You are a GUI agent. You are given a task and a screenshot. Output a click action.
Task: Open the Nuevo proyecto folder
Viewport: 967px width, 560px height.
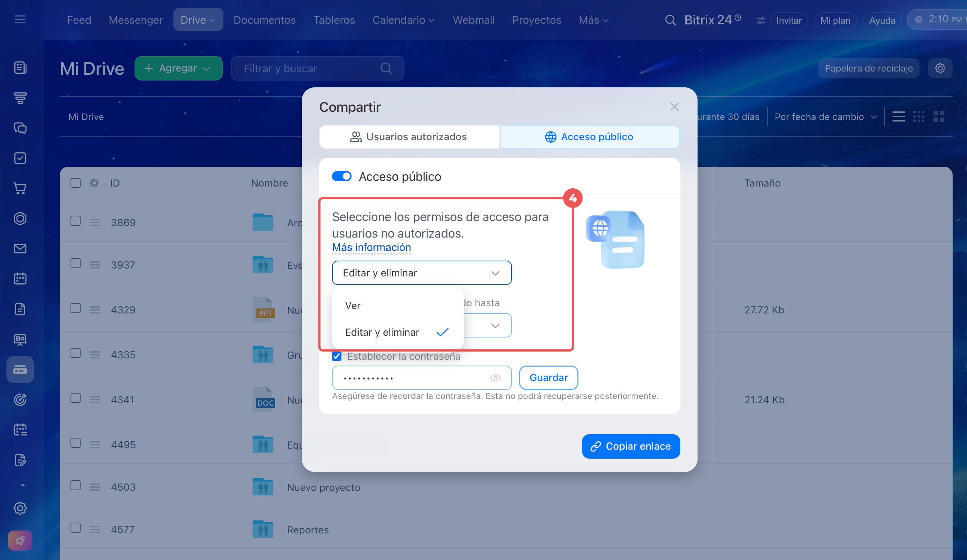click(323, 487)
